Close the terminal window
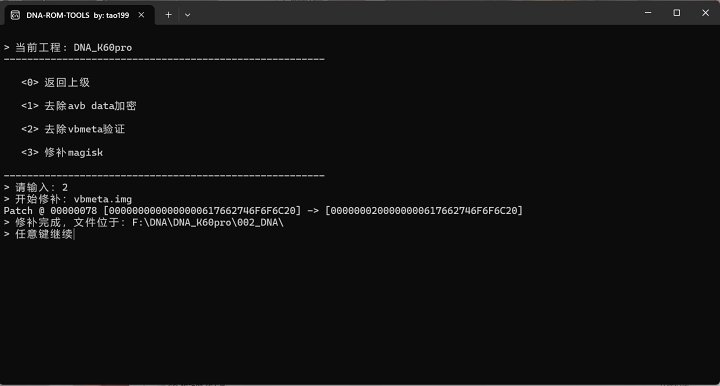Screen dimensions: 720x386 (705, 13)
